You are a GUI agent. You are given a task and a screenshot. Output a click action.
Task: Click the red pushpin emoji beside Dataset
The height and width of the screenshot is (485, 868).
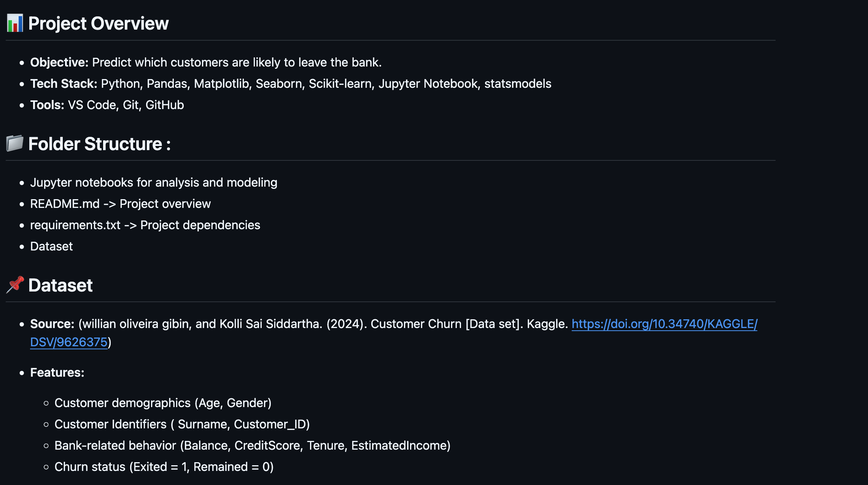15,285
